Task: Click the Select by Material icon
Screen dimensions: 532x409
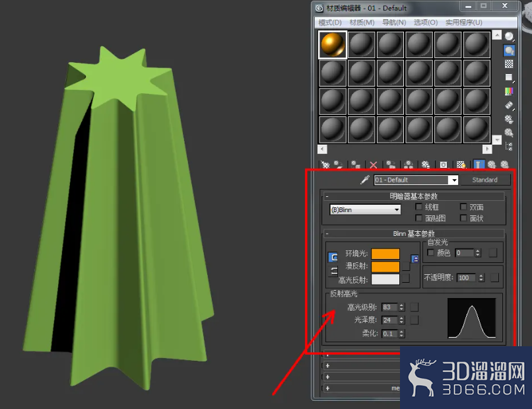Action: tap(509, 133)
